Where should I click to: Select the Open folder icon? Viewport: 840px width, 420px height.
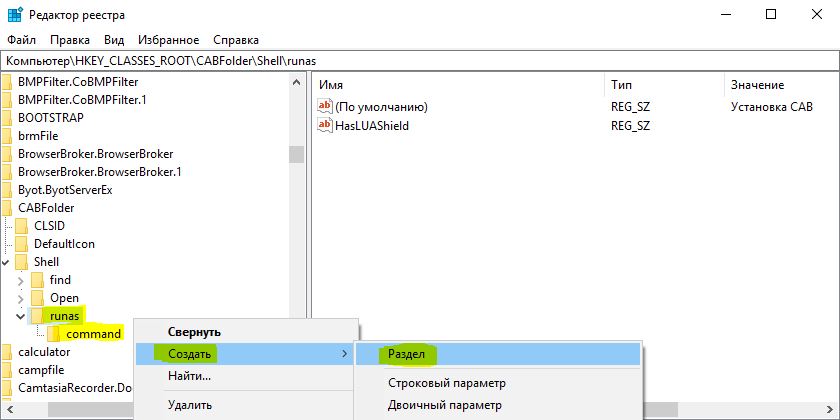click(38, 298)
